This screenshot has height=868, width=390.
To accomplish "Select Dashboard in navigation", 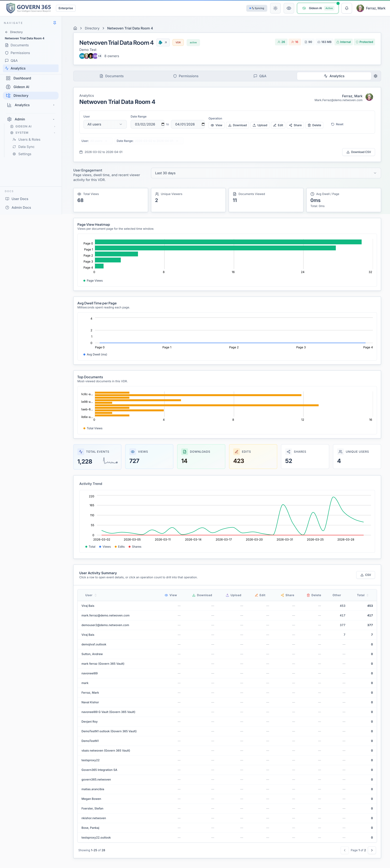I will pos(31,78).
